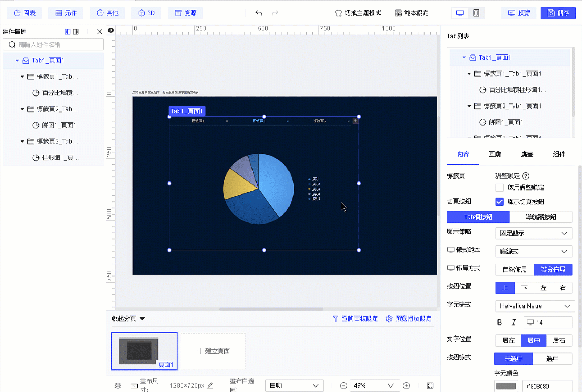Viewport: 582px width, 392px height.
Task: Click the zoom in plus icon
Action: tap(406, 385)
